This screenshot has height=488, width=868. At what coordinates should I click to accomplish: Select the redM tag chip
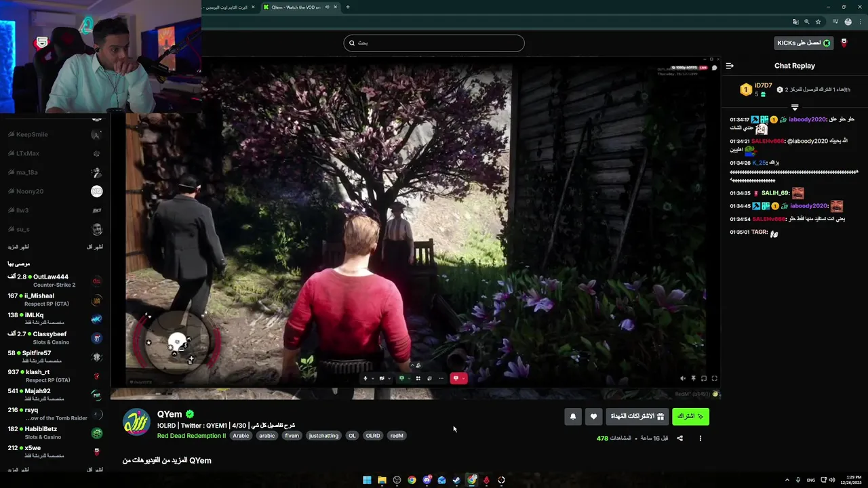pos(397,436)
